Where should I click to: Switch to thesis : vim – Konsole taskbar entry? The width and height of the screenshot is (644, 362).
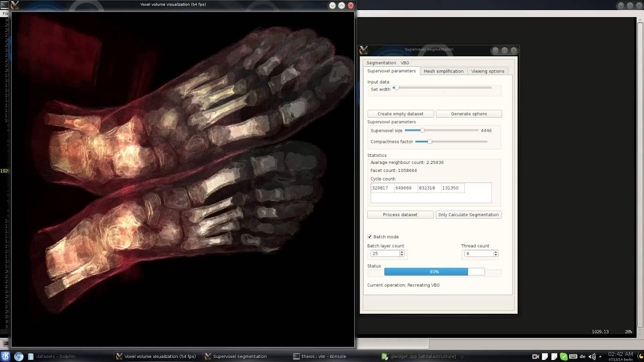tap(334, 356)
